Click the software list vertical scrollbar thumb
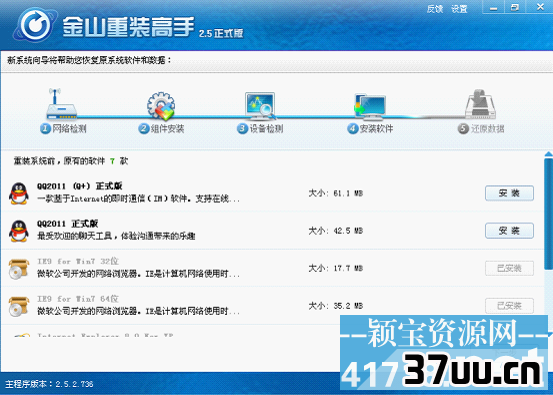The width and height of the screenshot is (553, 395). click(x=548, y=213)
